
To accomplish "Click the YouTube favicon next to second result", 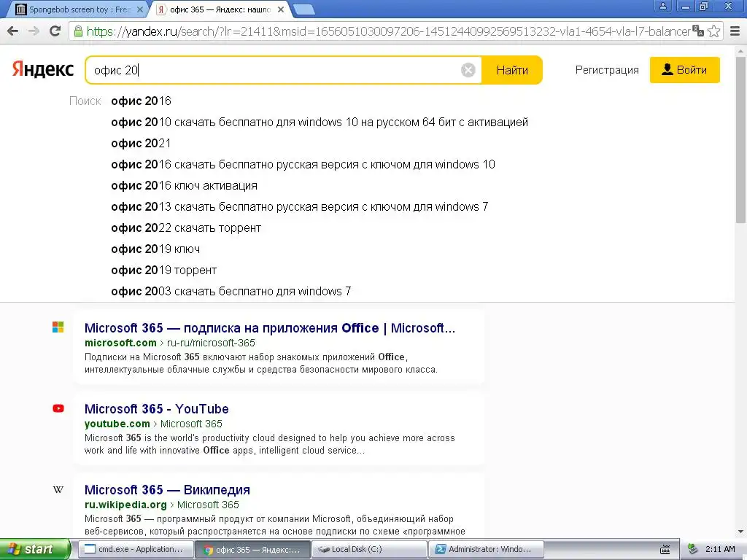I will point(58,408).
